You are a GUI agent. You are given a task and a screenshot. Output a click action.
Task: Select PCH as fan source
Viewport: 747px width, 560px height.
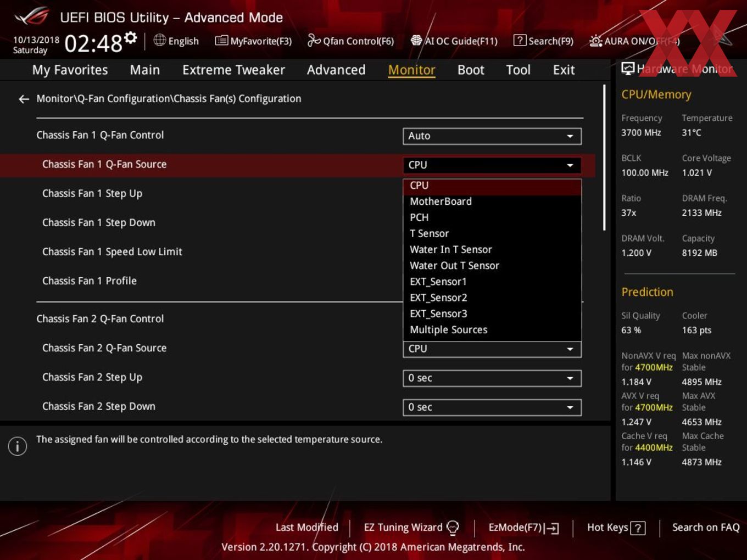(x=492, y=217)
